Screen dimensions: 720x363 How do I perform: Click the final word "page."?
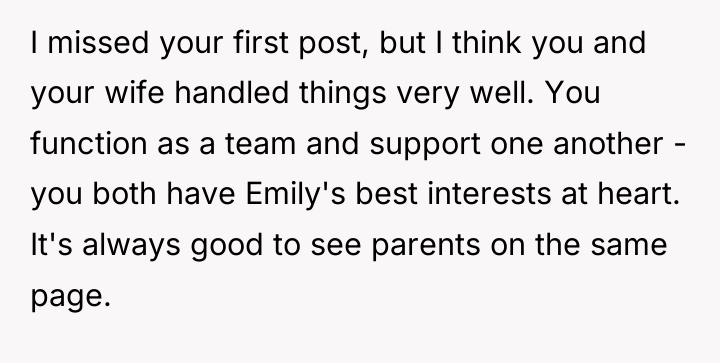click(71, 297)
